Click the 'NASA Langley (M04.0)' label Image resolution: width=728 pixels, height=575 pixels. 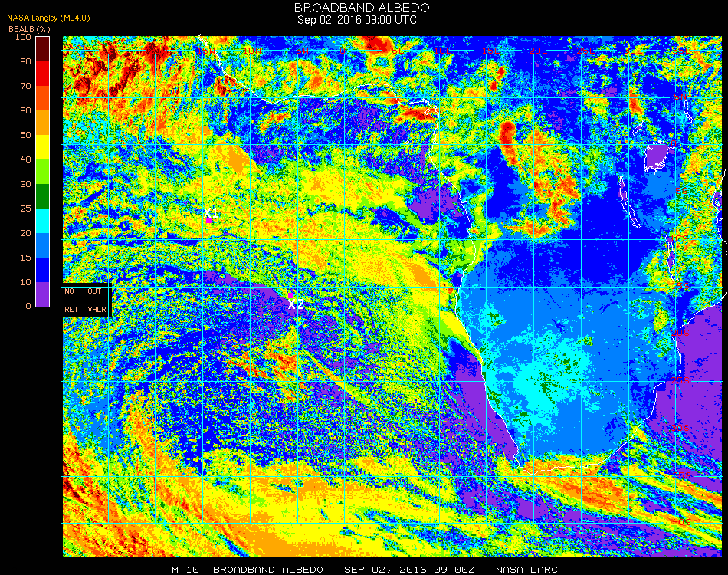[48, 18]
